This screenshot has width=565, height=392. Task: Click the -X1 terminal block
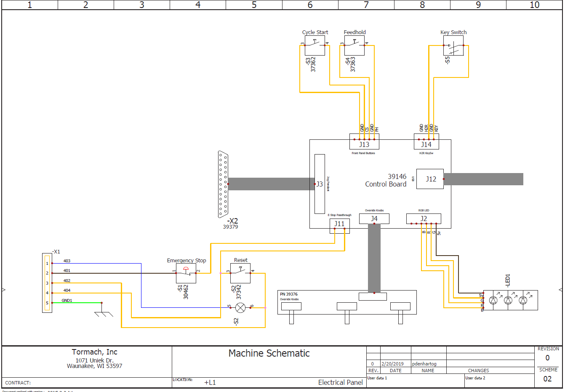point(47,283)
